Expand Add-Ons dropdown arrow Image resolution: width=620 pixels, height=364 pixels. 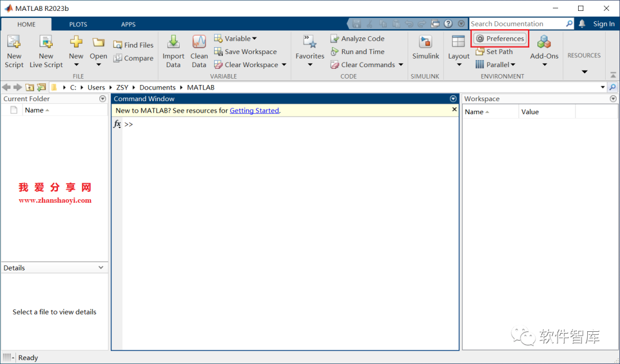coord(544,65)
